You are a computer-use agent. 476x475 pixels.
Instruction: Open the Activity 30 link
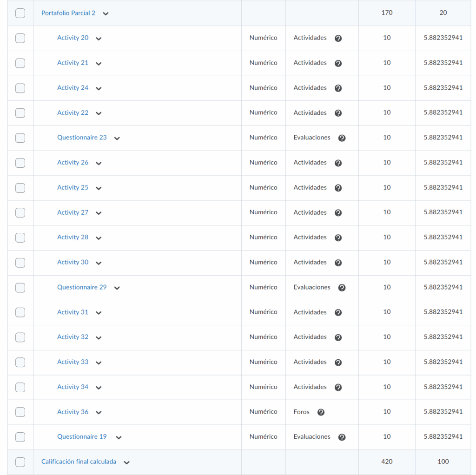pos(73,262)
